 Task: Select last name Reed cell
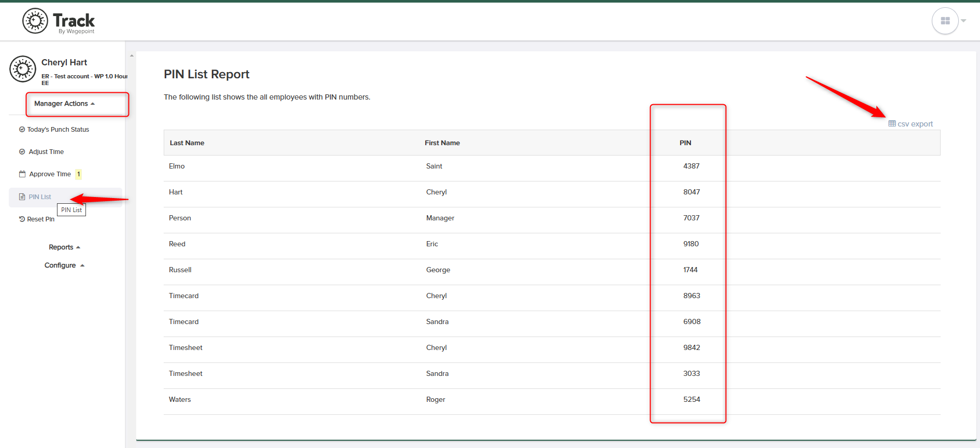(177, 244)
